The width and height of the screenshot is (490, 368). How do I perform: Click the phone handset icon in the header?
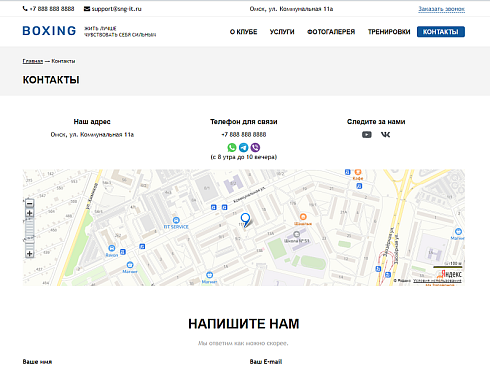(25, 9)
